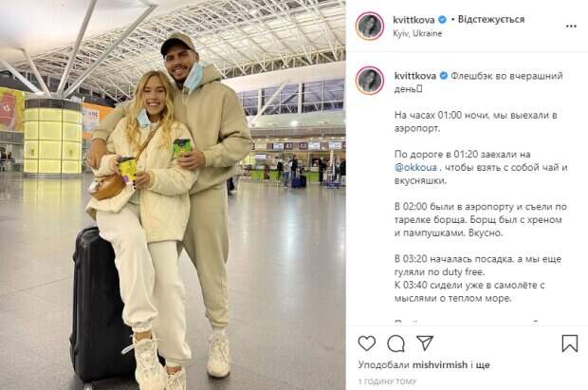
Task: Click verified badge next to header username
Action: point(442,20)
